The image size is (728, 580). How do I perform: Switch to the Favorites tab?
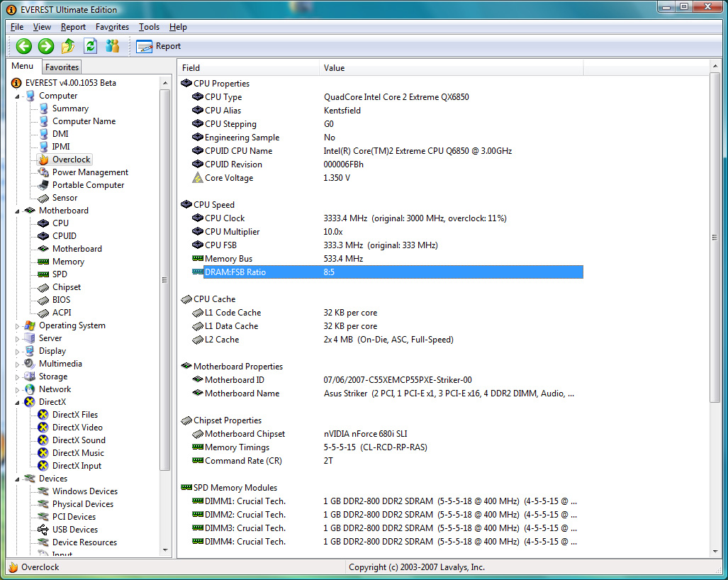62,67
